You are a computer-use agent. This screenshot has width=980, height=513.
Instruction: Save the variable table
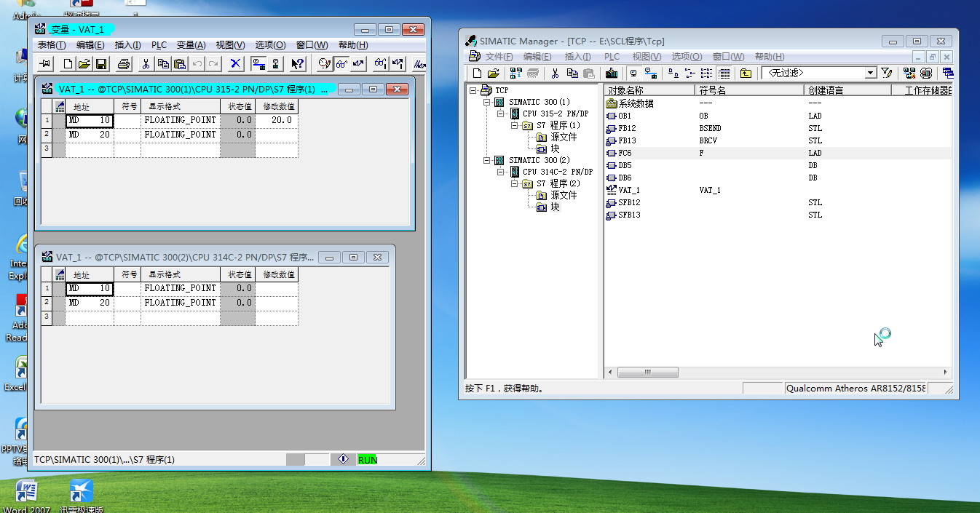click(x=101, y=64)
